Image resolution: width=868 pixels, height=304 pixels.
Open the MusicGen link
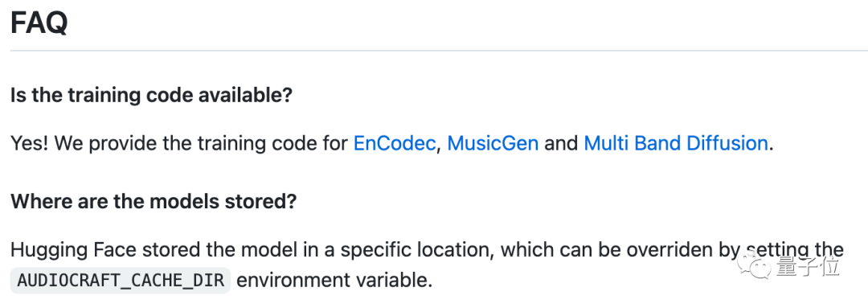point(493,143)
